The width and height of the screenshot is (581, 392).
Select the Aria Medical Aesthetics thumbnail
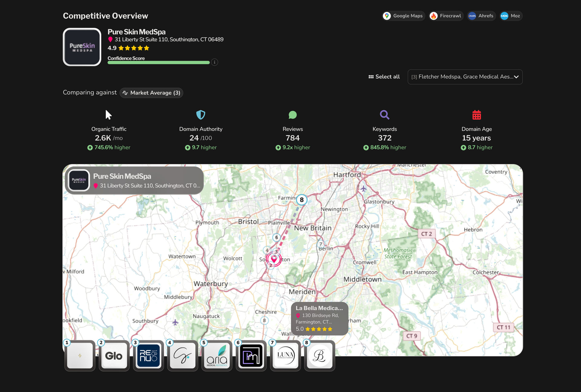pyautogui.click(x=217, y=356)
